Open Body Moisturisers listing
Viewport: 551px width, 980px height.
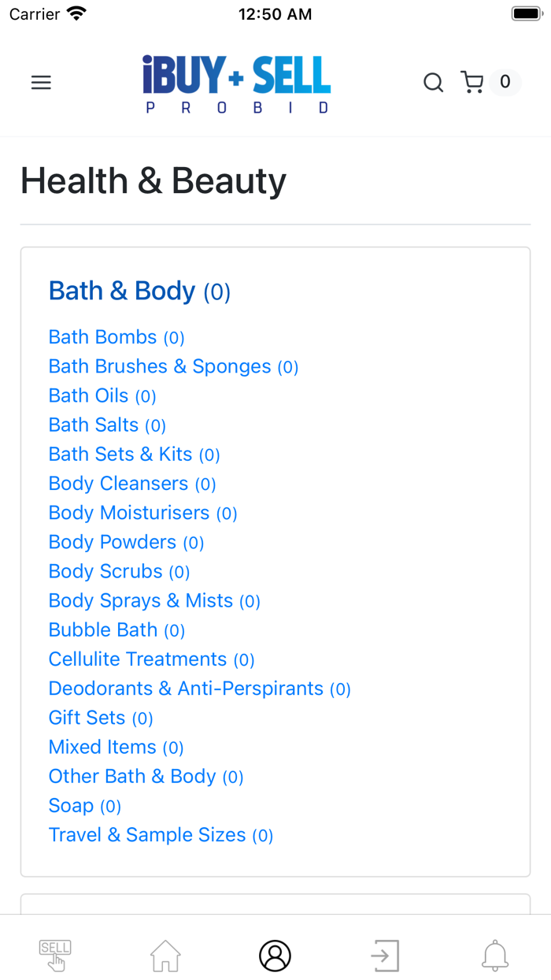(x=129, y=513)
